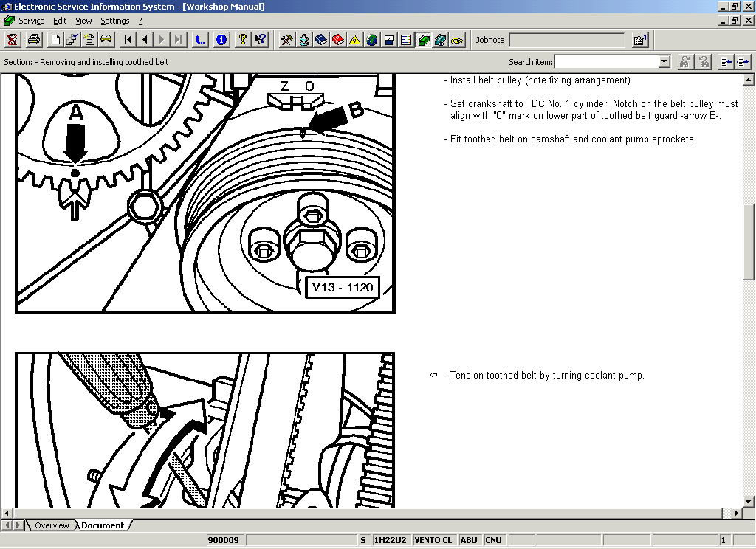Click the document with yellow star icon
Screen dimensions: 756x549
(x=89, y=40)
